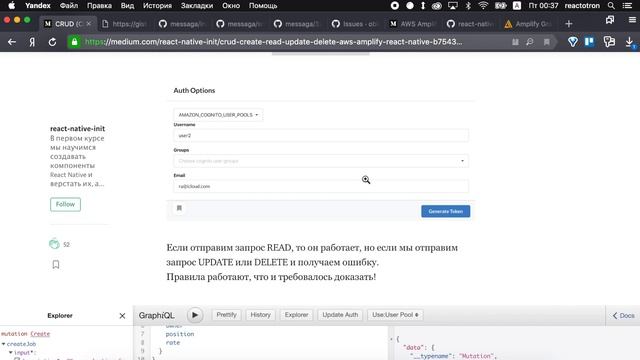Image resolution: width=640 pixels, height=360 pixels.
Task: Open browser hamburger menu
Action: tap(632, 20)
